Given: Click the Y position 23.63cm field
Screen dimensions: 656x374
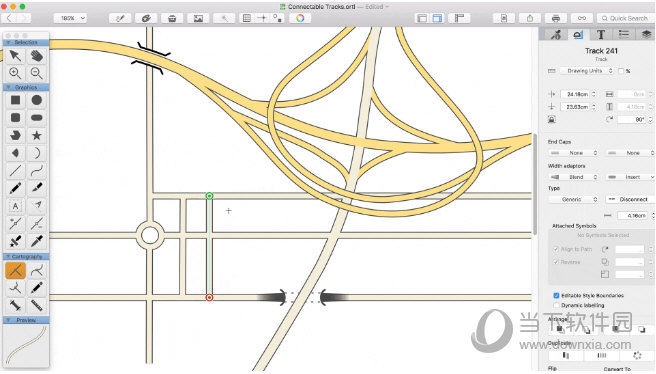Looking at the screenshot, I should (x=576, y=107).
